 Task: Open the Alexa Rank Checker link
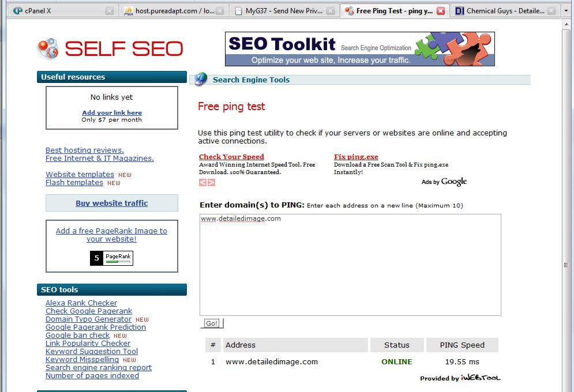(81, 303)
